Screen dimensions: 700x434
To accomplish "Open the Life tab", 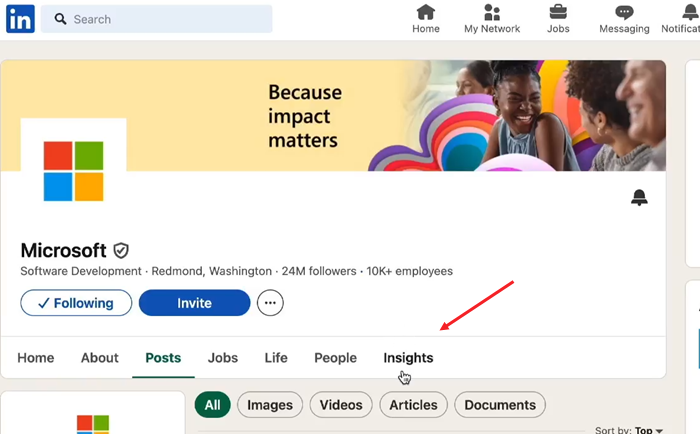I will coord(276,358).
